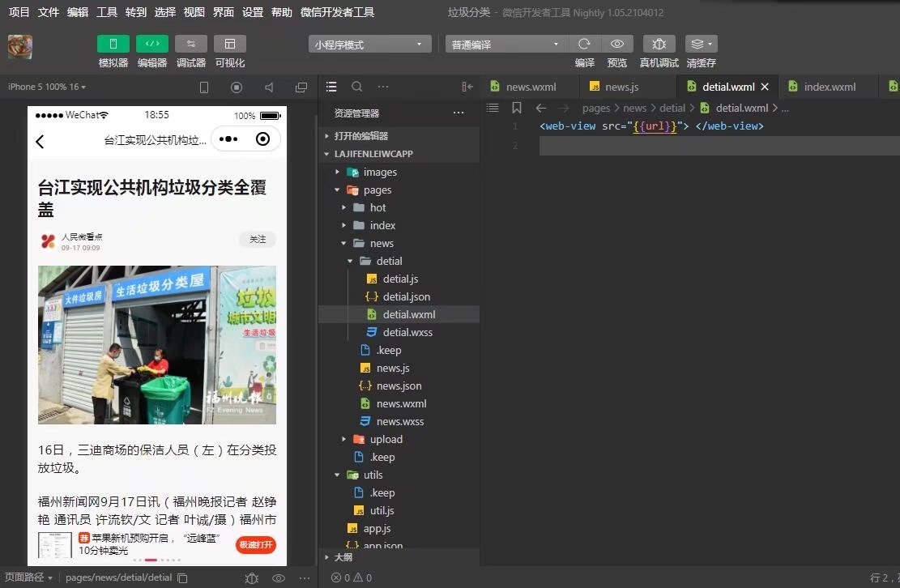Click the project avatar thumbnail
The image size is (900, 588).
tap(20, 47)
